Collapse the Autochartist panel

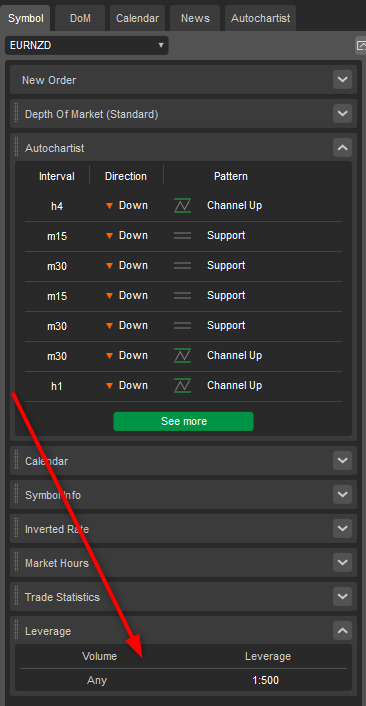pyautogui.click(x=343, y=147)
